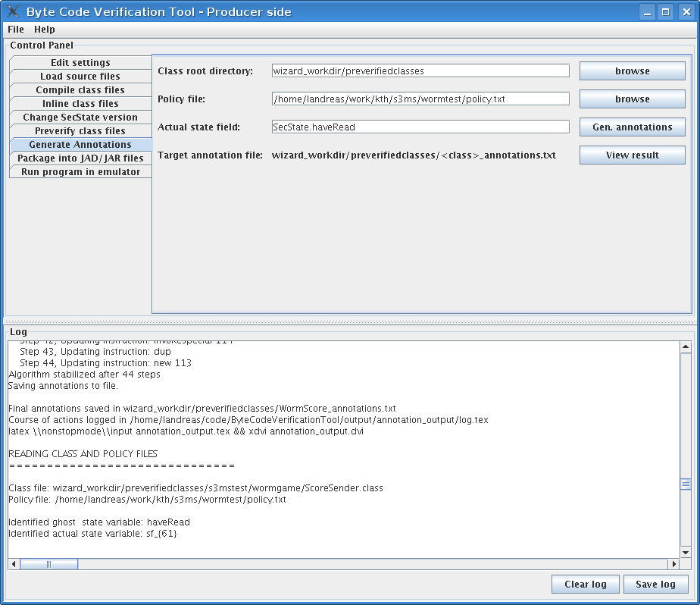Click 'Step 44, Updating instruction: new 113' line
This screenshot has height=605, width=700.
tap(105, 363)
